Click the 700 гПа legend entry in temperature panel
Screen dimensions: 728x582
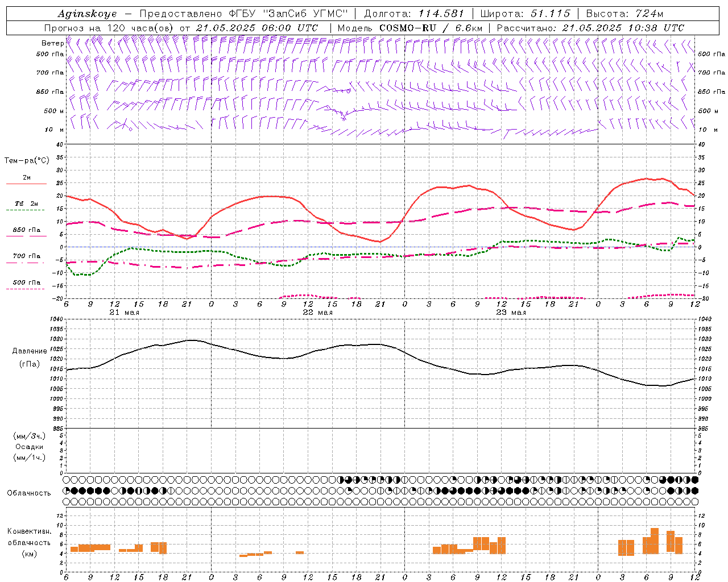(x=26, y=256)
